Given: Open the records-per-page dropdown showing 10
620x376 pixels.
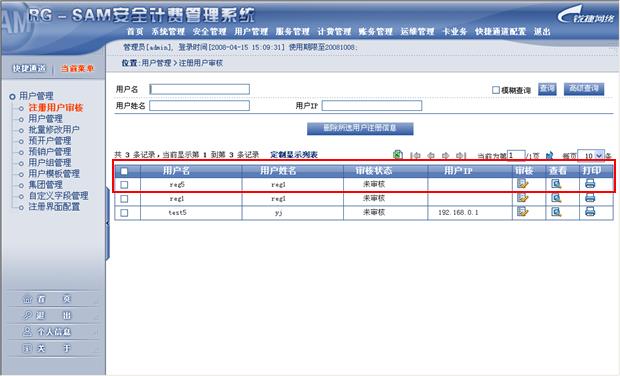Looking at the screenshot, I should (x=591, y=156).
